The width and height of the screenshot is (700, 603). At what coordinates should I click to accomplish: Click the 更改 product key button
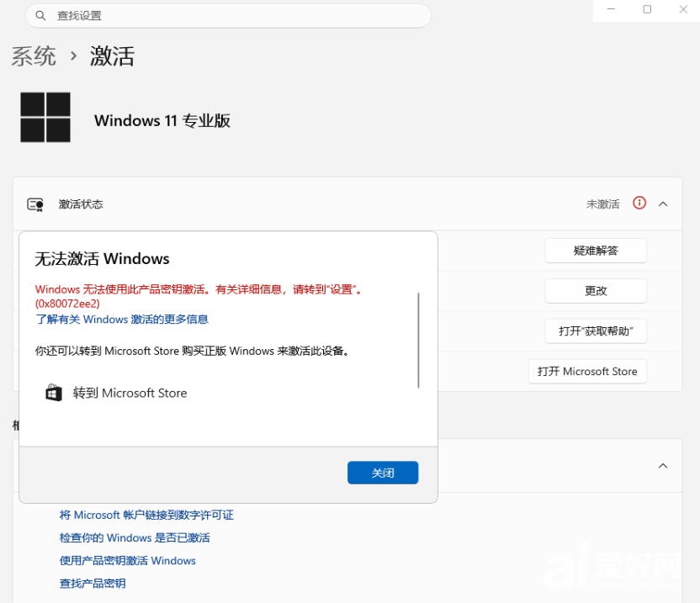pos(596,290)
